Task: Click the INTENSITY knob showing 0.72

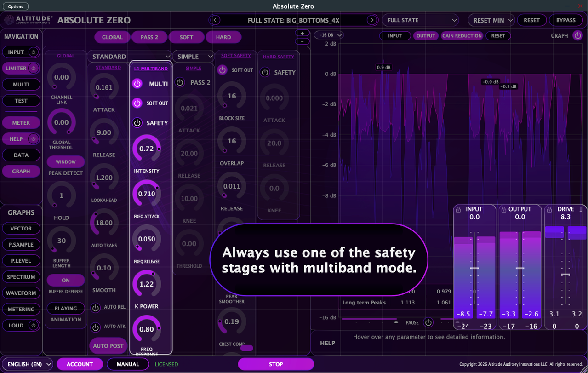Action: tap(147, 149)
